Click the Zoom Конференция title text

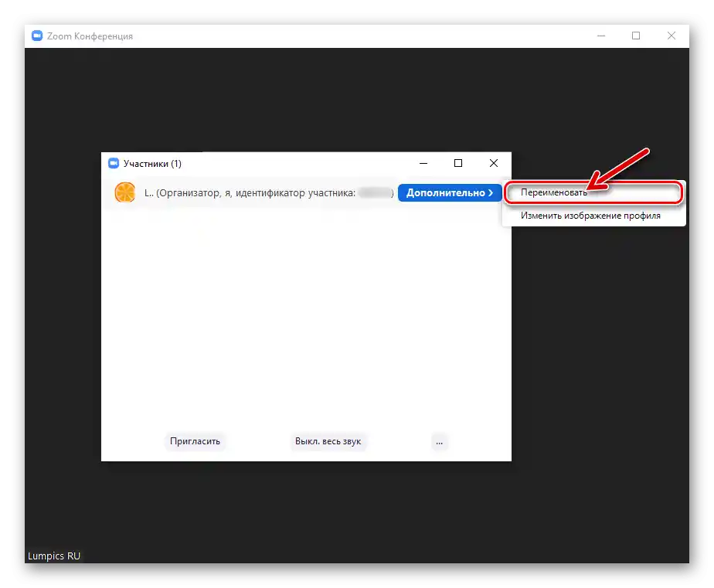tap(90, 36)
